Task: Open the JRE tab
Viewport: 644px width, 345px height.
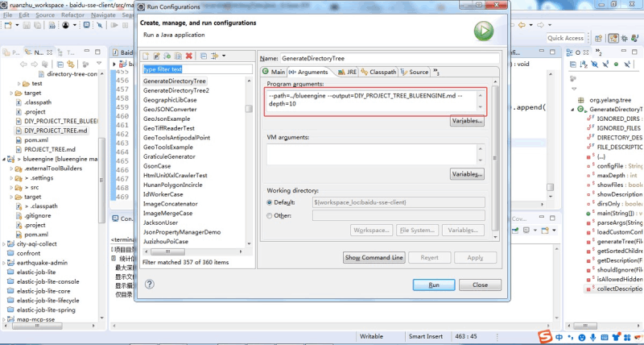Action: click(x=347, y=72)
